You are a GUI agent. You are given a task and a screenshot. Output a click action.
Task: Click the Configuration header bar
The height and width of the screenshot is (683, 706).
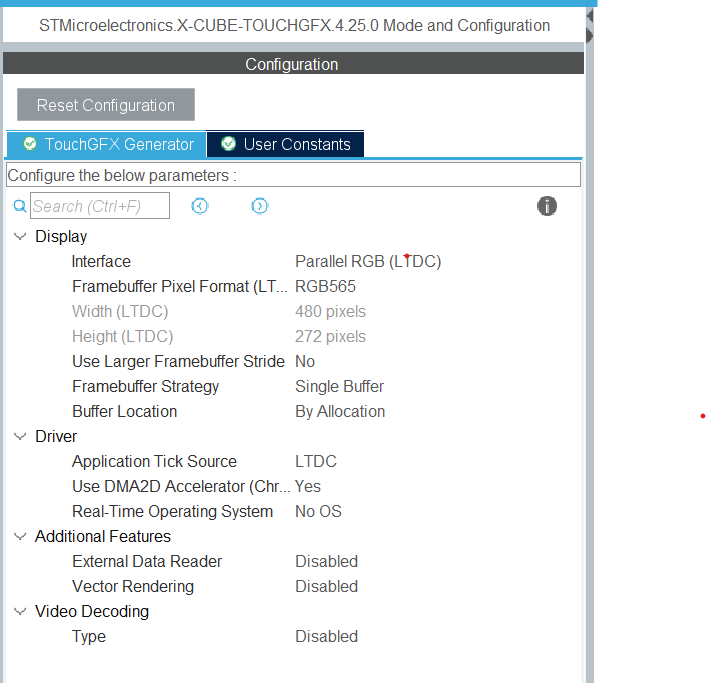(293, 63)
